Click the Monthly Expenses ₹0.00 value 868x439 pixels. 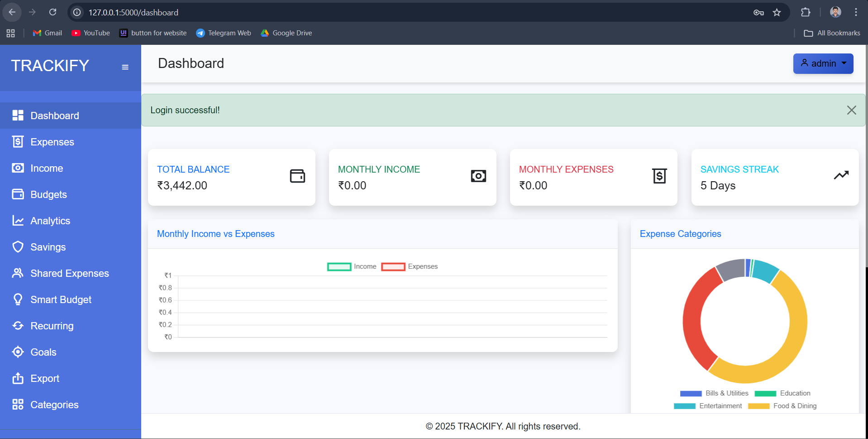pyautogui.click(x=533, y=185)
